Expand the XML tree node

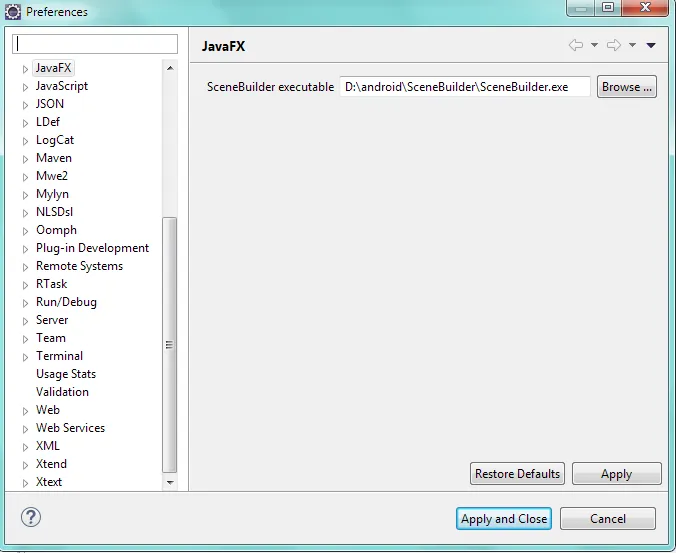tap(25, 447)
